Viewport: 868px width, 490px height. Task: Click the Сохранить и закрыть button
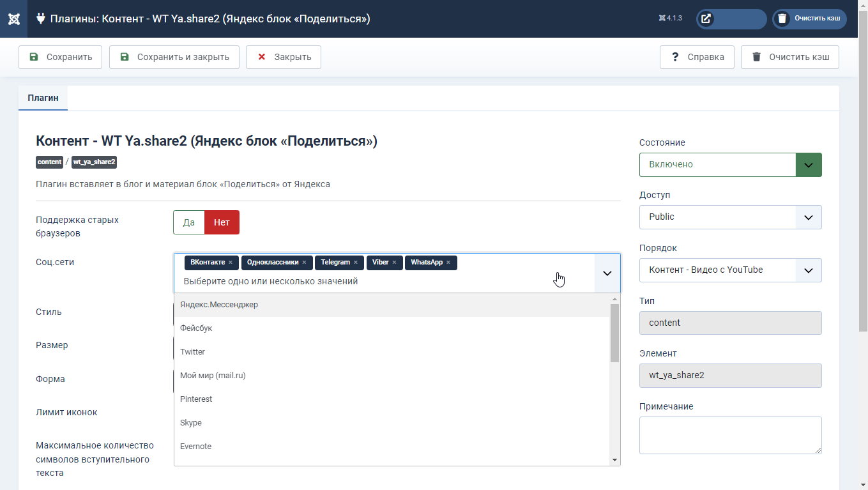point(174,57)
